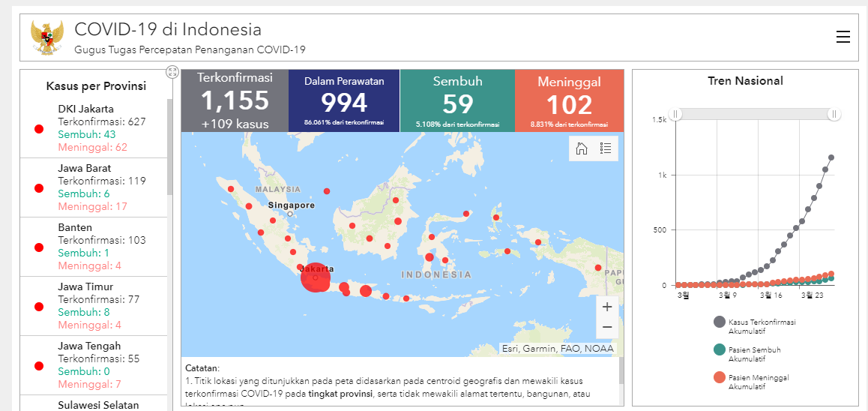Click the COVID-19 di Indonesia title

(x=168, y=29)
